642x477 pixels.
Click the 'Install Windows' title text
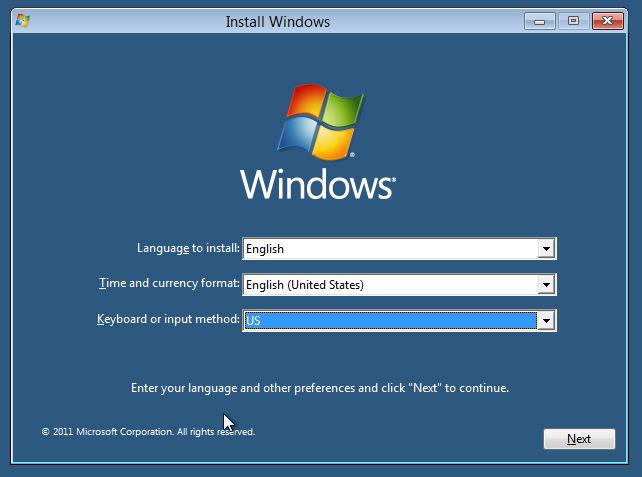pos(278,22)
